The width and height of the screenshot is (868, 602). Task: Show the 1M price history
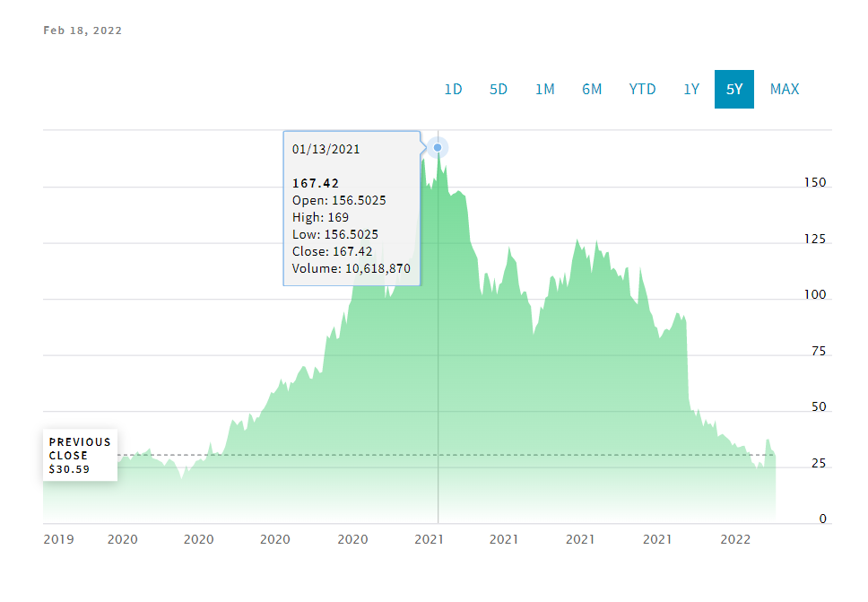(544, 89)
